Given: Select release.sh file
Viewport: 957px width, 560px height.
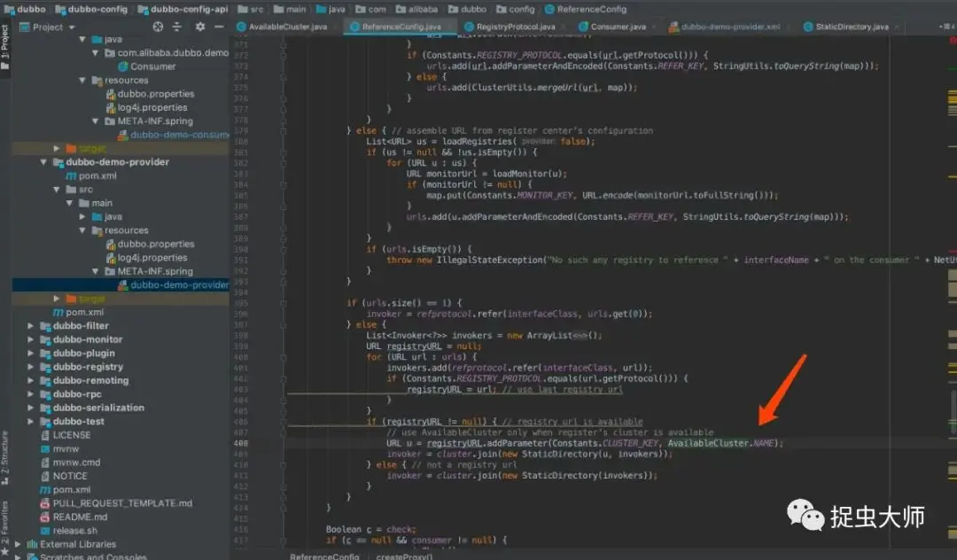Looking at the screenshot, I should click(x=75, y=531).
